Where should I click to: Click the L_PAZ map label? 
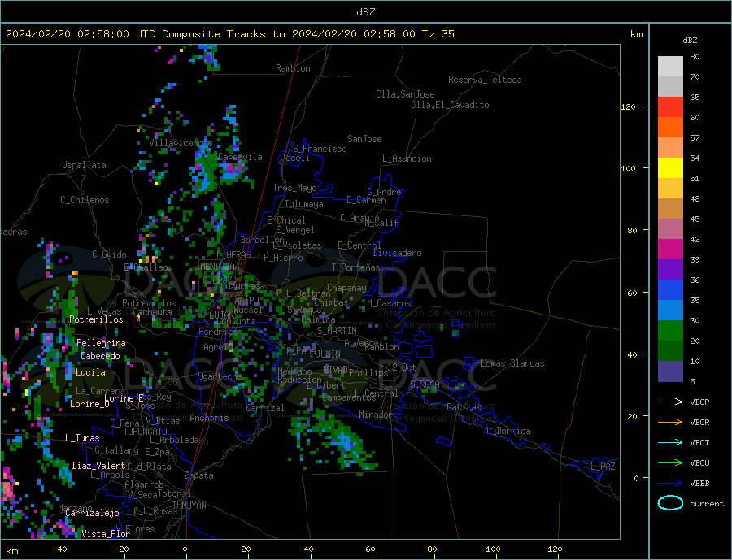click(x=603, y=467)
